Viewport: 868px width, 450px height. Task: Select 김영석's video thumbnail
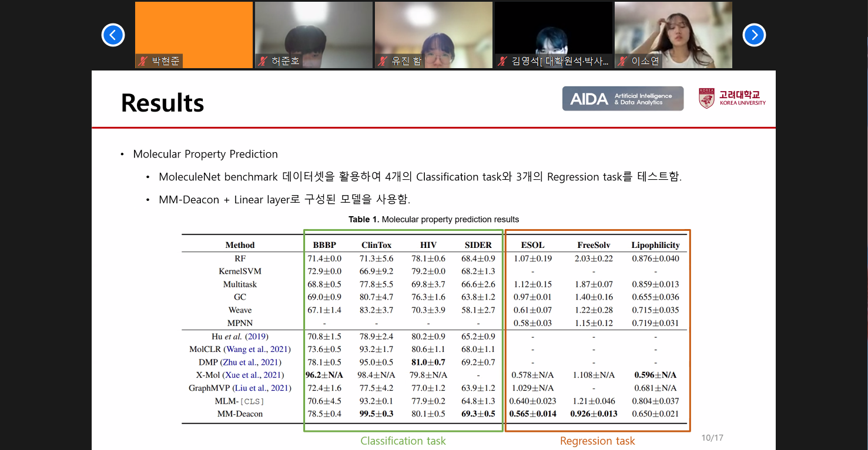point(554,29)
